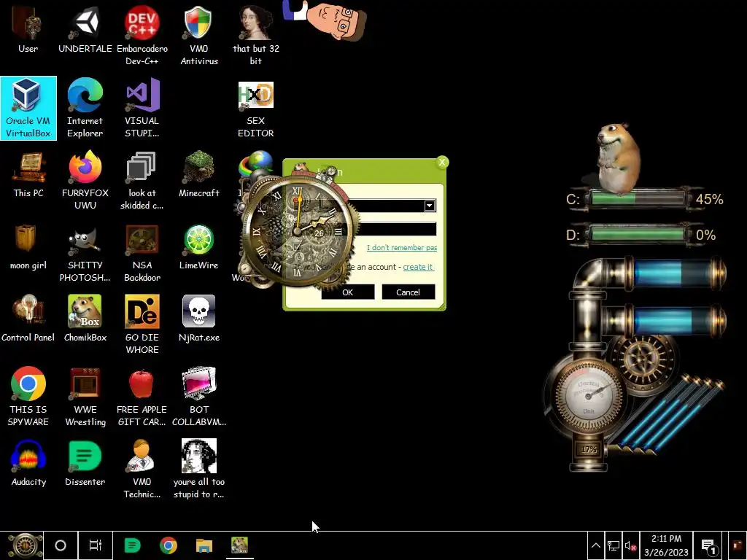Viewport: 747px width, 560px height.
Task: Open Dissenter green chat icon
Action: tap(85, 463)
